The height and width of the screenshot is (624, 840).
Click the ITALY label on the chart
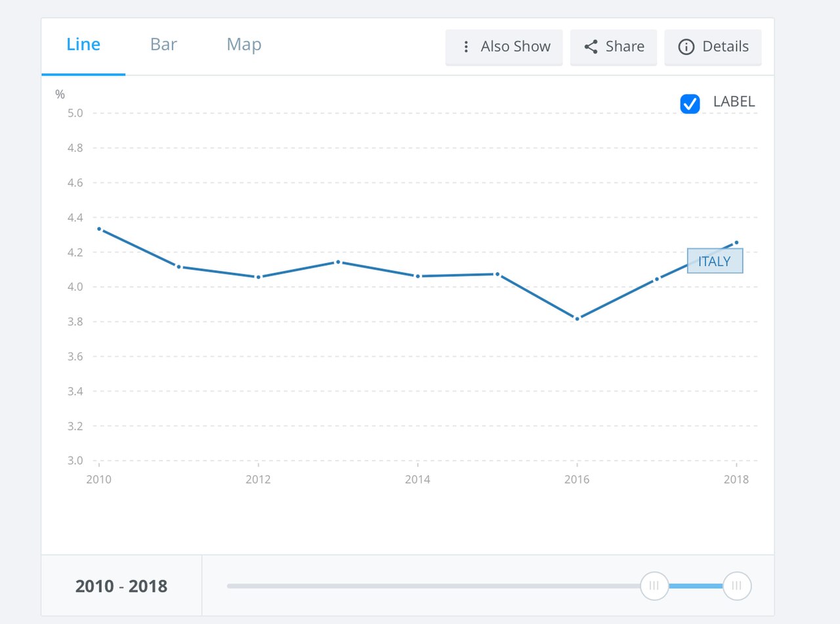pos(715,261)
